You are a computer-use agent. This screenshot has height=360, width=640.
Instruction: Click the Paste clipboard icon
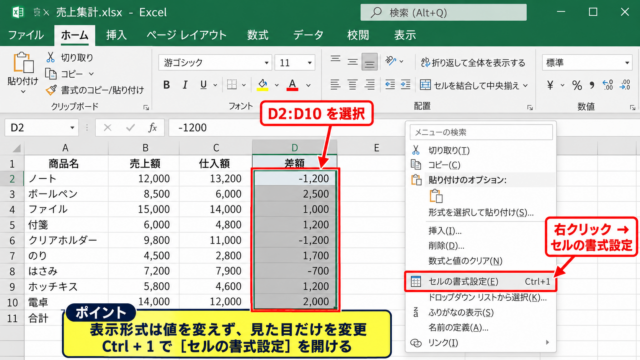pos(23,63)
